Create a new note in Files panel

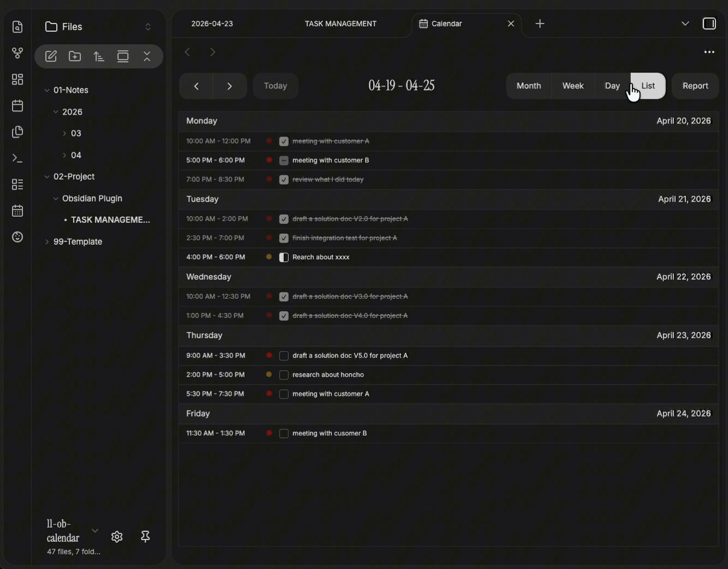pos(51,56)
